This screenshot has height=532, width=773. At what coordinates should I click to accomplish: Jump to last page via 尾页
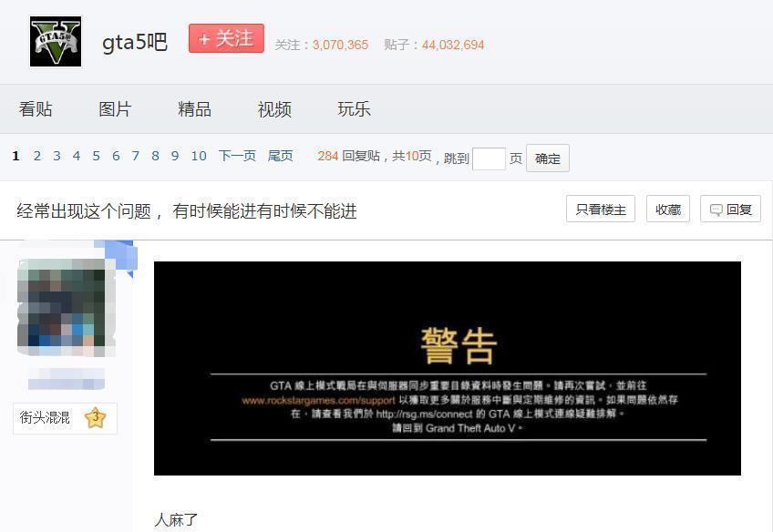(x=280, y=156)
